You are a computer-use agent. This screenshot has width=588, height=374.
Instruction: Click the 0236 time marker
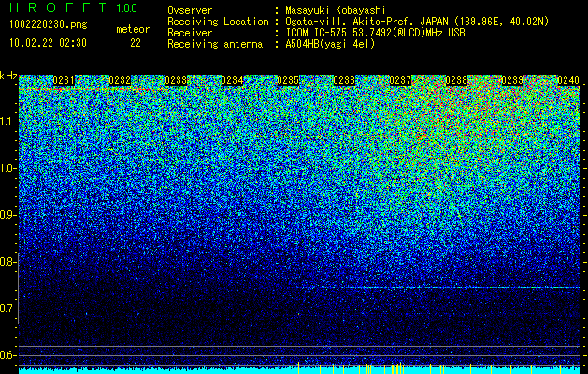click(x=344, y=80)
